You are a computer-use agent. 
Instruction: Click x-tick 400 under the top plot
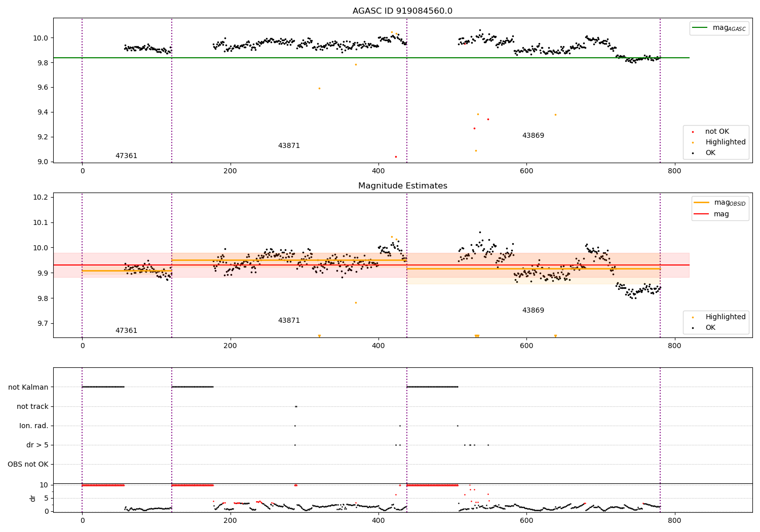(x=378, y=171)
